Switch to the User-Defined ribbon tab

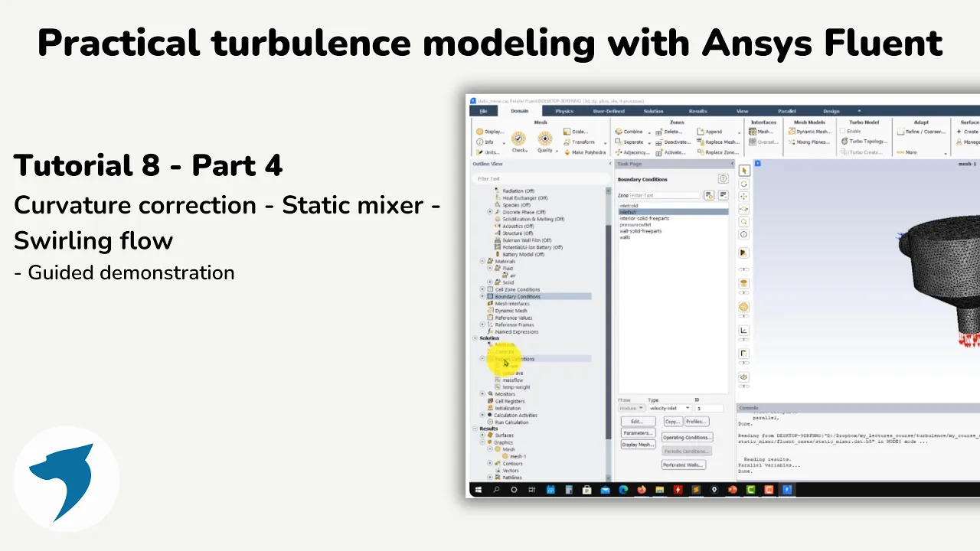[609, 111]
